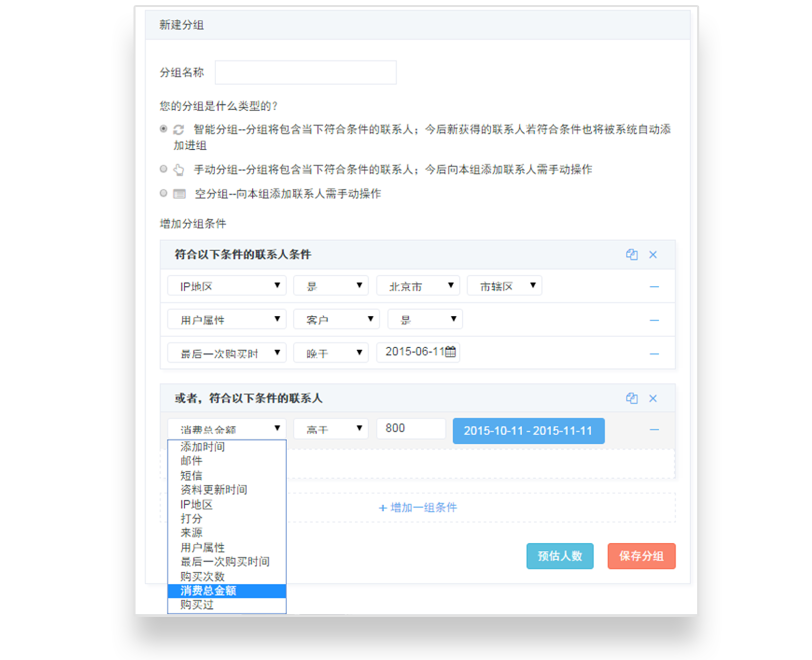Open the 客户 attribute dropdown
Image resolution: width=812 pixels, height=660 pixels.
tap(336, 319)
